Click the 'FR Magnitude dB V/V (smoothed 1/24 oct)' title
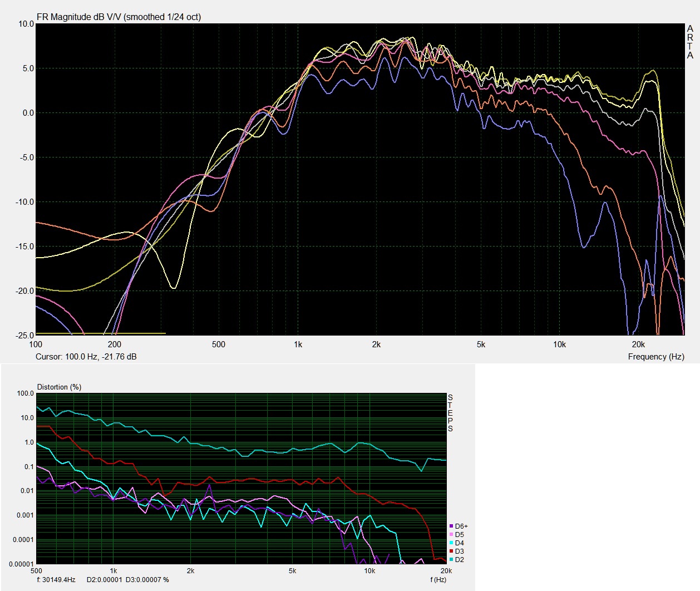 pos(119,17)
